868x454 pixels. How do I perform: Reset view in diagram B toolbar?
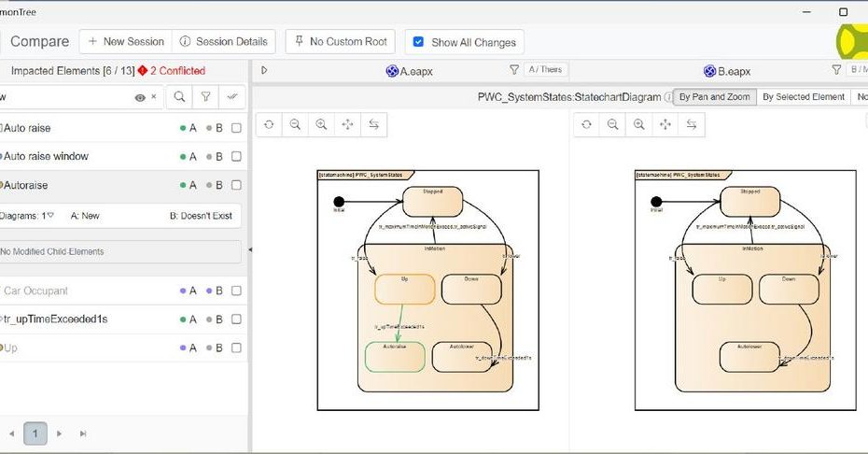coord(587,125)
